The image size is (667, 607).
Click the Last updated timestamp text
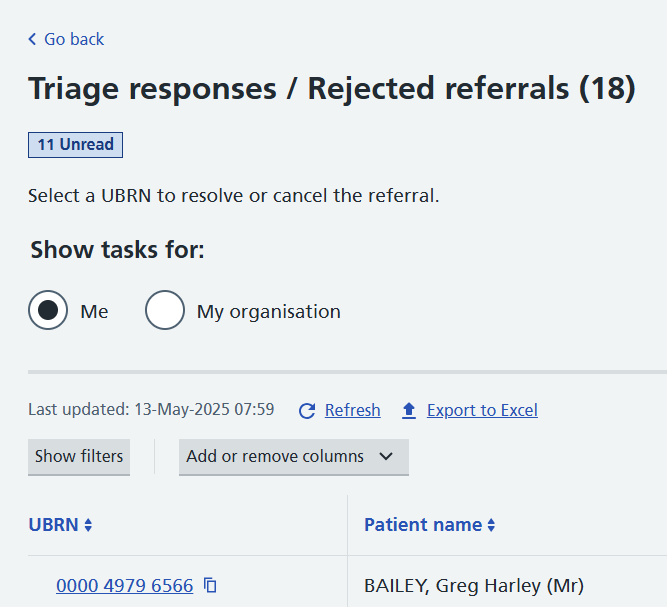pos(151,410)
